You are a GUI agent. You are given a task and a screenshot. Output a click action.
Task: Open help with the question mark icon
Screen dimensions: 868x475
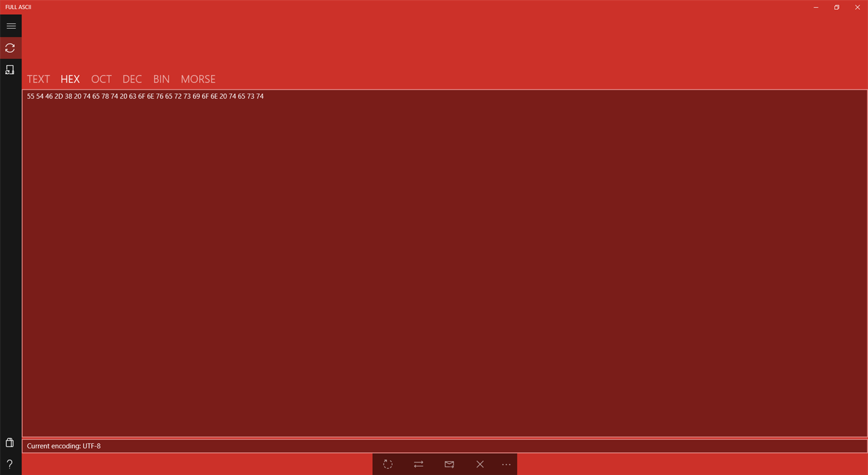click(9, 463)
